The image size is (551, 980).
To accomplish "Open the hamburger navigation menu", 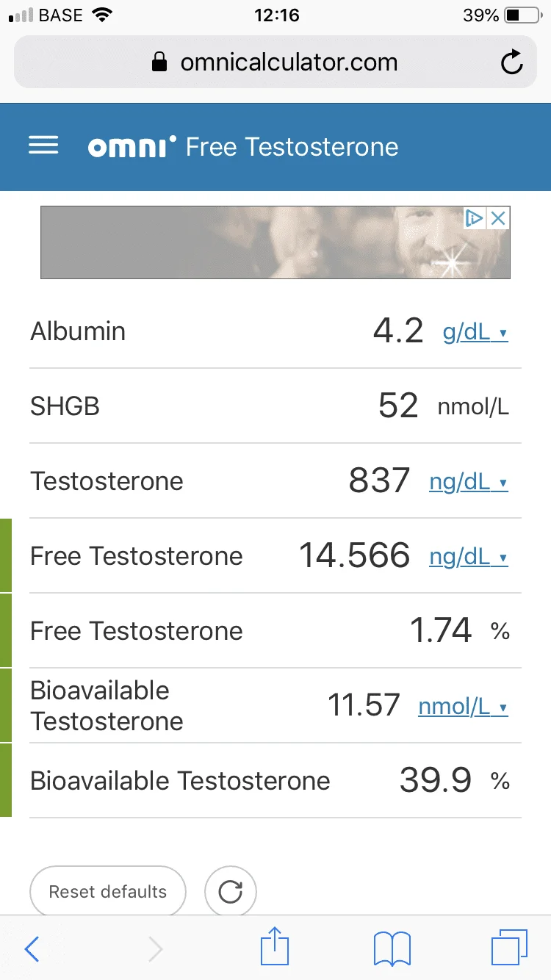I will (x=43, y=146).
